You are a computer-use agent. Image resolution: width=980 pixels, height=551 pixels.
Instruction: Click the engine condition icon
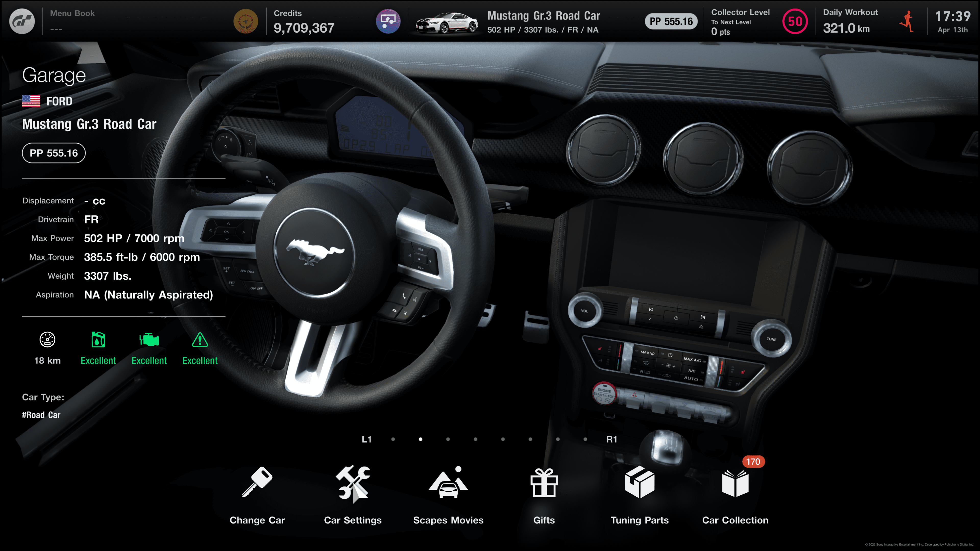(149, 340)
